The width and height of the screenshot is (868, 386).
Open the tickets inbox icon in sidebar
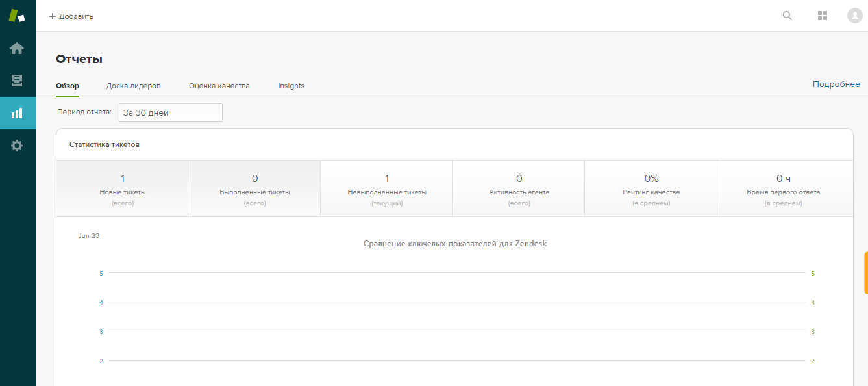(18, 80)
